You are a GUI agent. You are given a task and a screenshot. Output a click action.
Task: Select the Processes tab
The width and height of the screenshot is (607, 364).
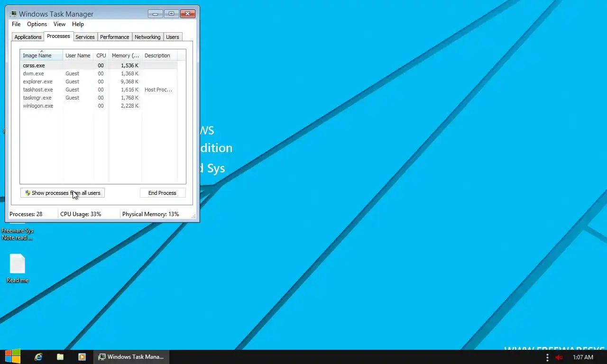pyautogui.click(x=58, y=36)
